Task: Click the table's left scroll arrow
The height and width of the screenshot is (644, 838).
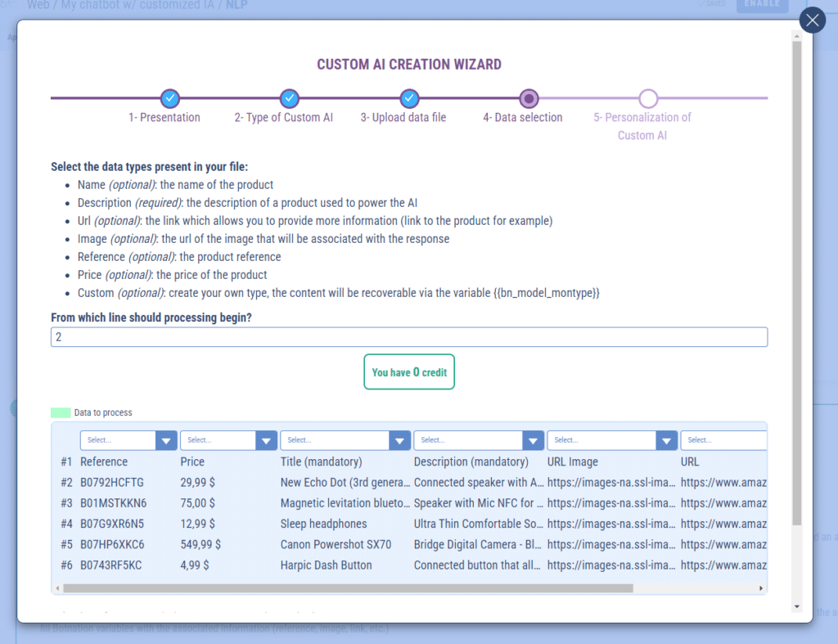Action: point(57,588)
